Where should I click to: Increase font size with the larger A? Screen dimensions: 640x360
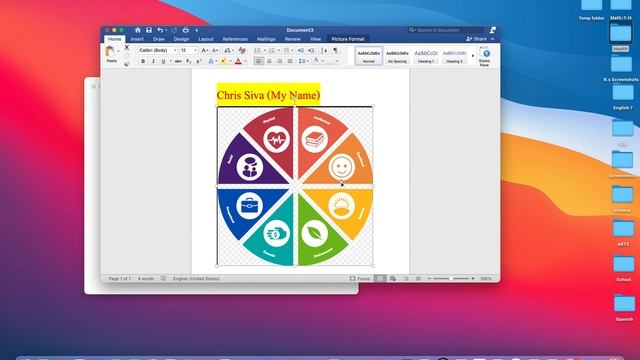click(x=204, y=50)
